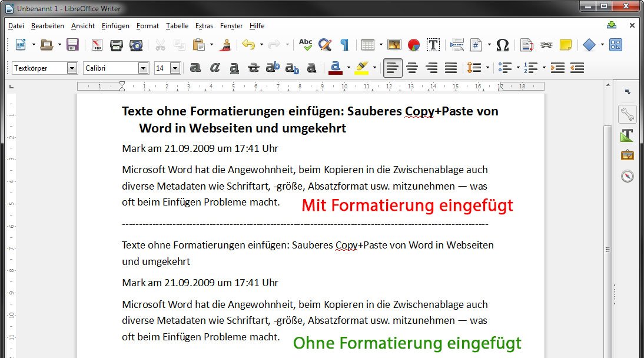The image size is (644, 358).
Task: Run the spell check
Action: coord(305,44)
